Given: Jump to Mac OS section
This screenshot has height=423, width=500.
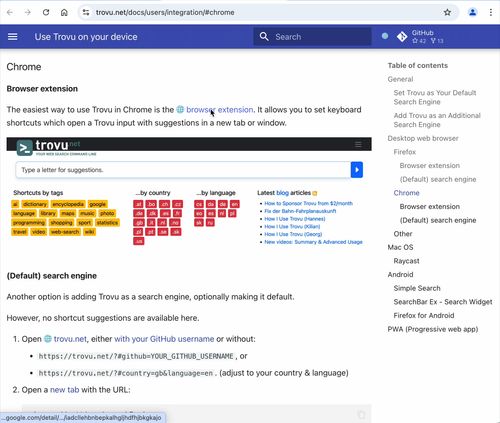Looking at the screenshot, I should click(x=400, y=247).
